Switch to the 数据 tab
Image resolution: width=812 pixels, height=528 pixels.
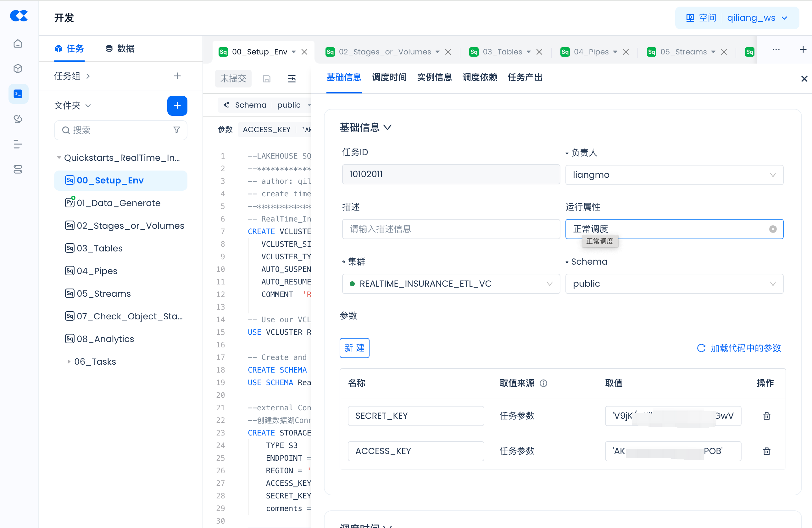(120, 48)
